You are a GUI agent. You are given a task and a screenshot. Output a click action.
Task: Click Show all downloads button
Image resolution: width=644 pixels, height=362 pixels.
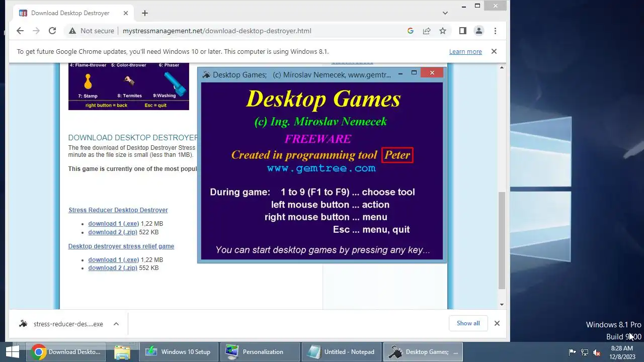[x=468, y=323]
